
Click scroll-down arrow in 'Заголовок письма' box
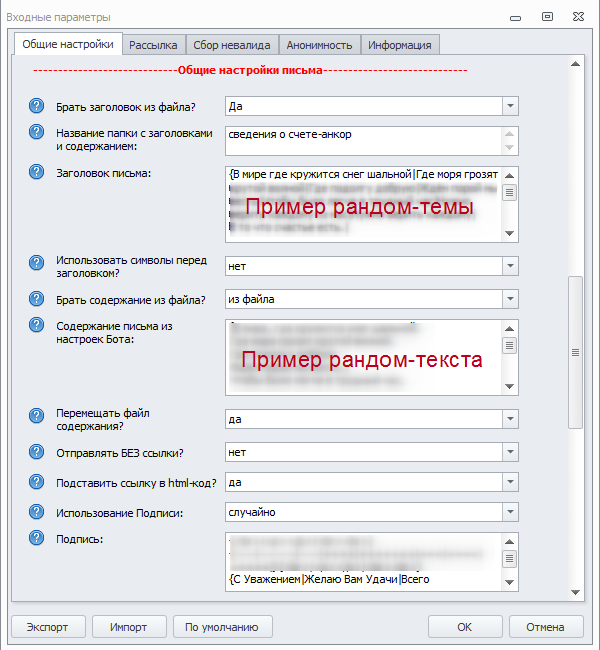[x=510, y=233]
